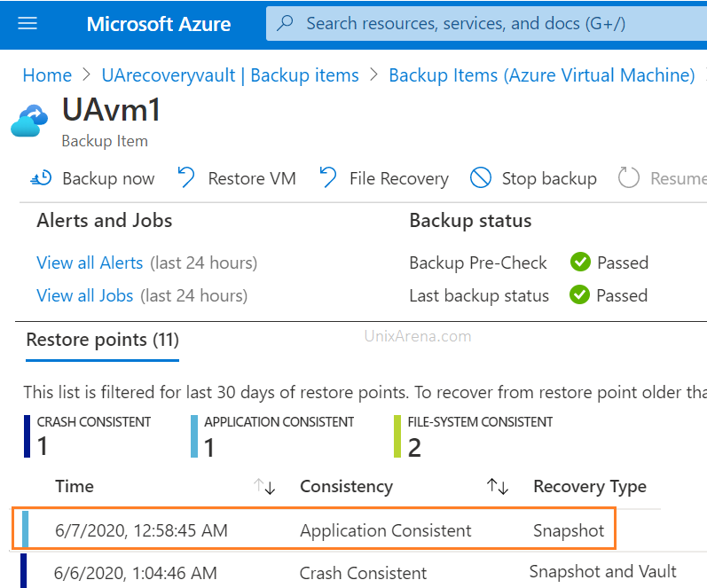Click the Recovery Type column header
Viewport: 707px width, 588px height.
point(590,487)
